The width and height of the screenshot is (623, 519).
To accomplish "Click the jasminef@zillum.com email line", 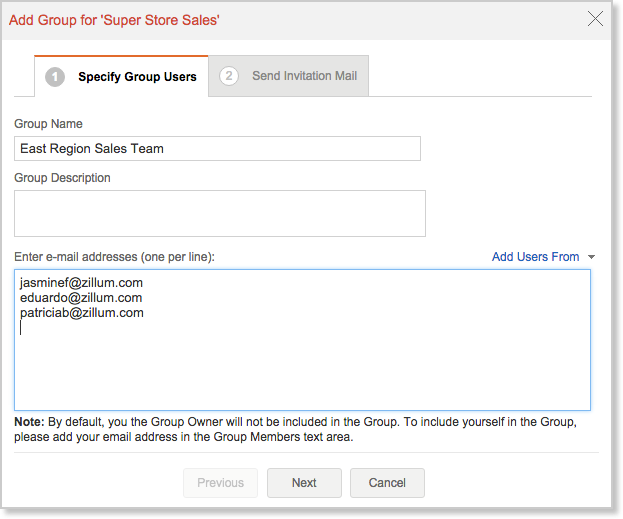I will (x=81, y=283).
